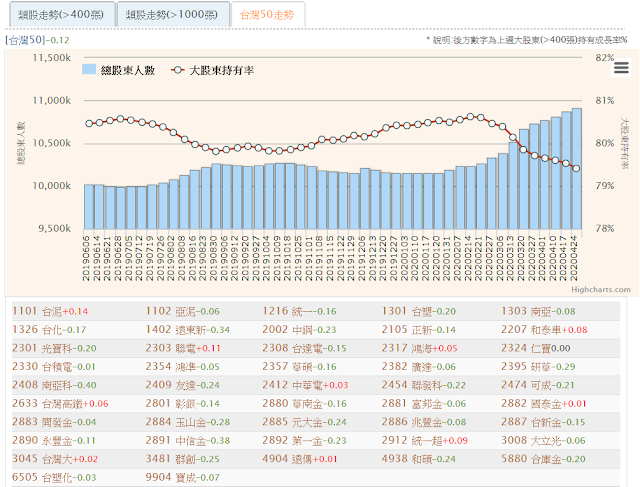Screen dimensions: 640x487
Task: Open stock 2357 華碩
Action: 287,367
